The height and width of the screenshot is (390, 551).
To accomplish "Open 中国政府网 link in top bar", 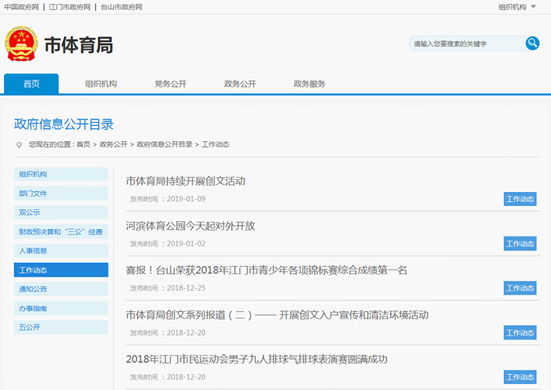I will pos(21,7).
